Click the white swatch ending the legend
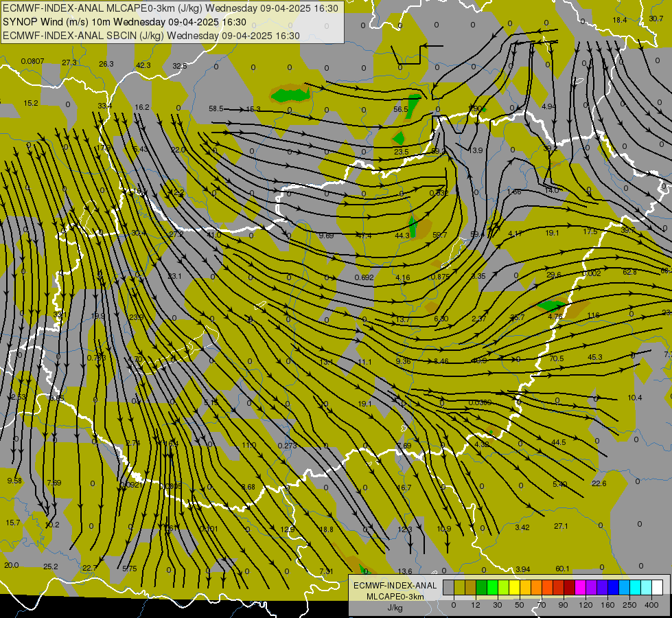The width and height of the screenshot is (672, 618). [658, 587]
